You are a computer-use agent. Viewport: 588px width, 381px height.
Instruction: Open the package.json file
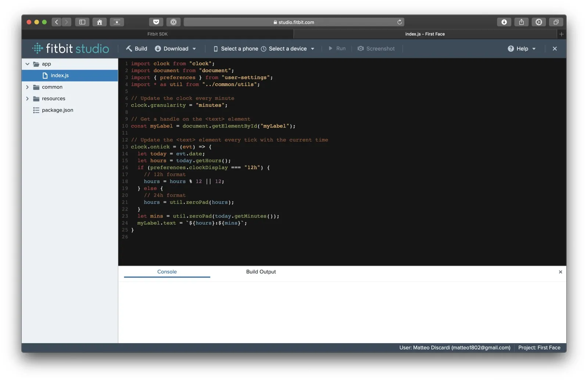57,110
